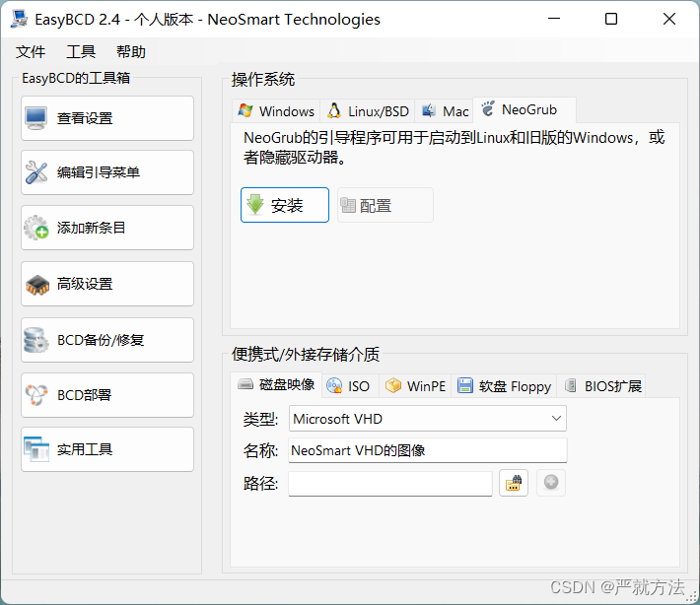This screenshot has height=605, width=700.
Task: Switch to the WinPE tab
Action: click(x=415, y=386)
